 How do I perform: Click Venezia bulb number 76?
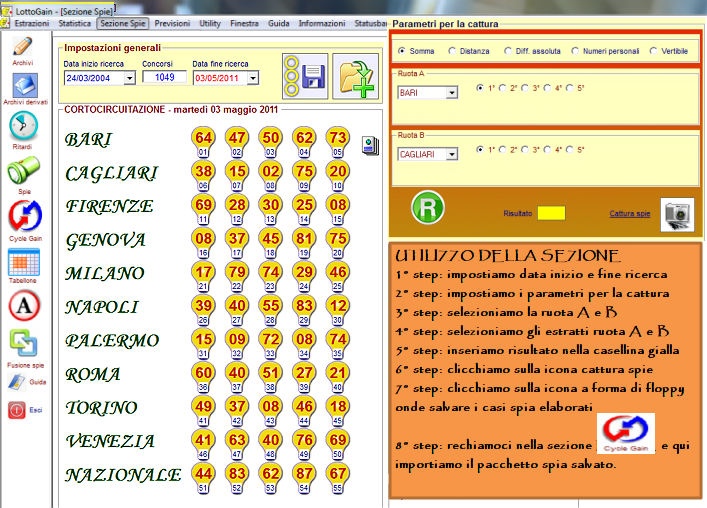pos(304,440)
